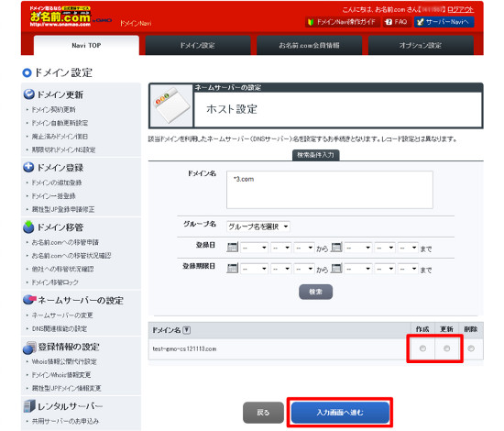Screen dimensions: 504x431
Task: Click the 登録情報の設定 sidebar icon
Action: (29, 347)
